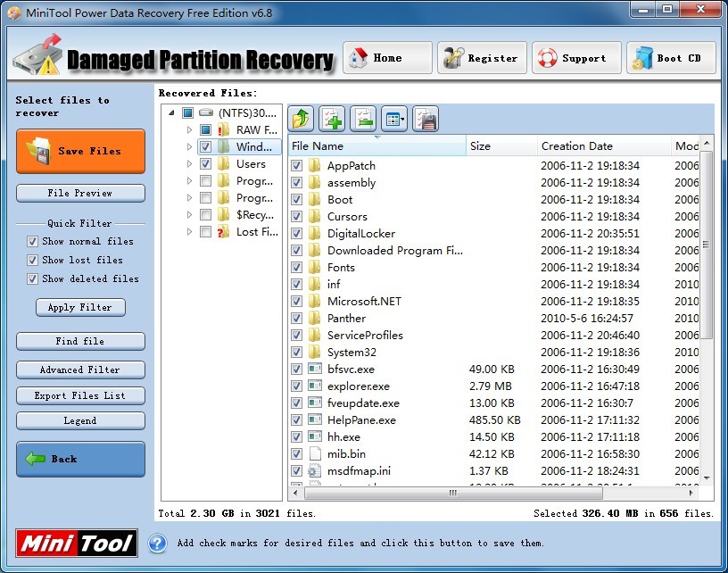Viewport: 728px width, 573px height.
Task: Expand the second Progr... tree node
Action: [189, 197]
